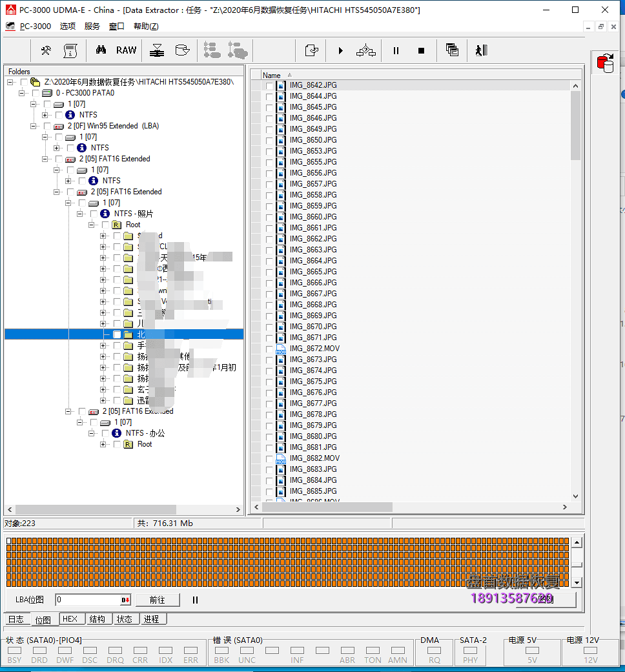Stop the running task with the square button
The height and width of the screenshot is (672, 625).
click(422, 50)
